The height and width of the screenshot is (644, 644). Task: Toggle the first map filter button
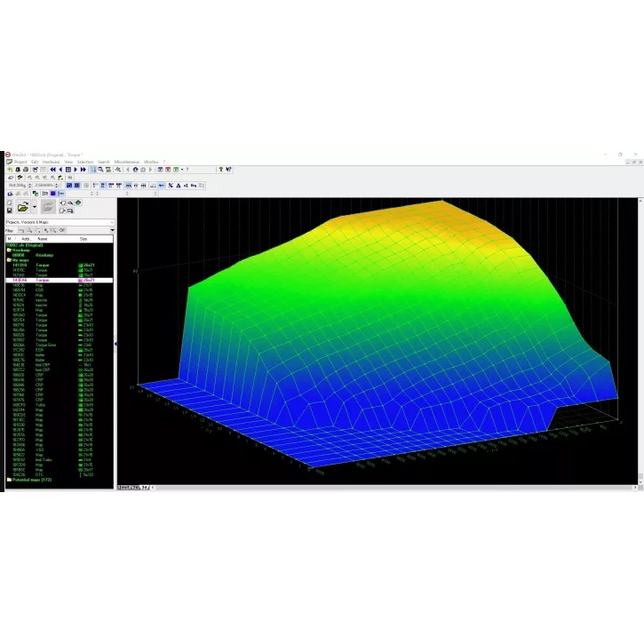21,230
